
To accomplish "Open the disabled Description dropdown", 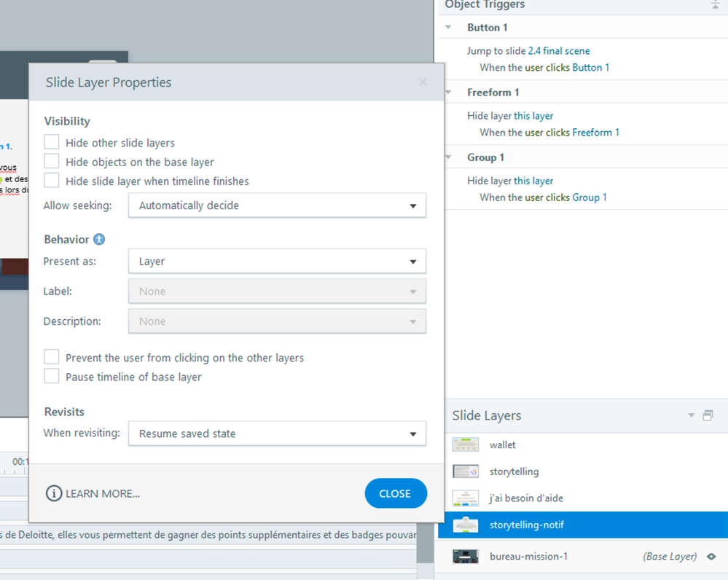I will pyautogui.click(x=277, y=321).
